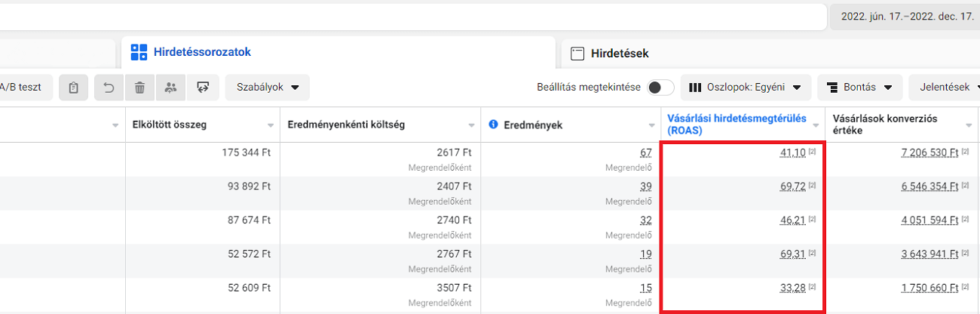Open the Szabályok dropdown
The image size is (980, 314).
pyautogui.click(x=267, y=88)
